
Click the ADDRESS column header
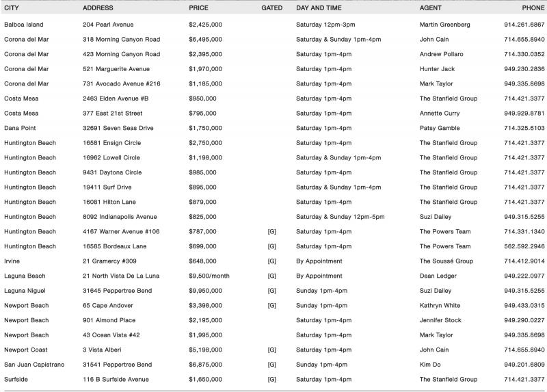tap(98, 8)
